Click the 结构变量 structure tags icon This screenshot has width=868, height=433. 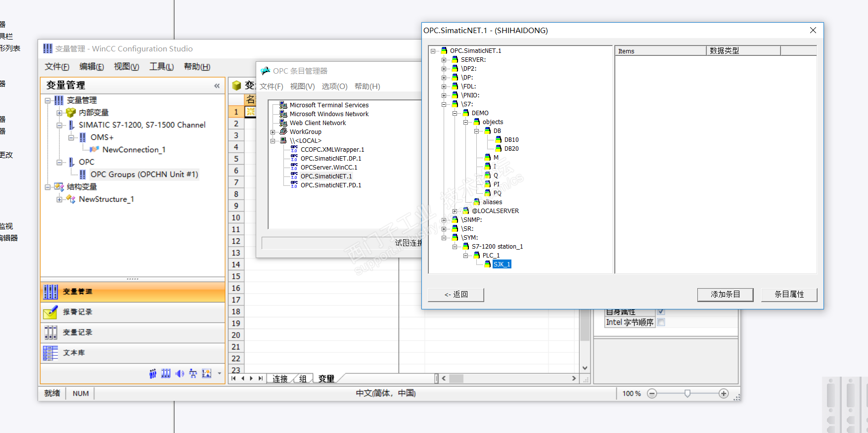pos(59,187)
